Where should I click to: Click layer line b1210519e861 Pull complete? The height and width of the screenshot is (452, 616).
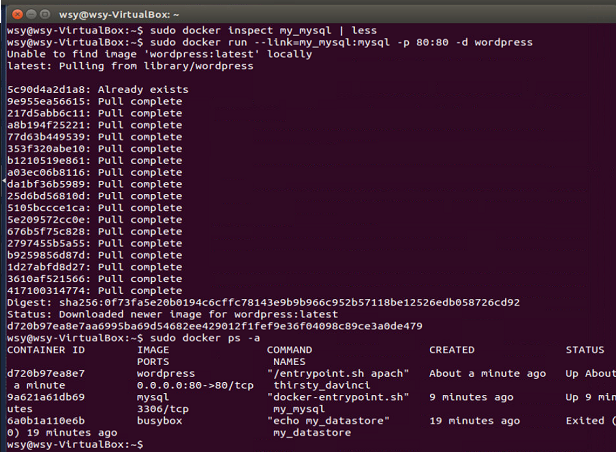[x=95, y=160]
